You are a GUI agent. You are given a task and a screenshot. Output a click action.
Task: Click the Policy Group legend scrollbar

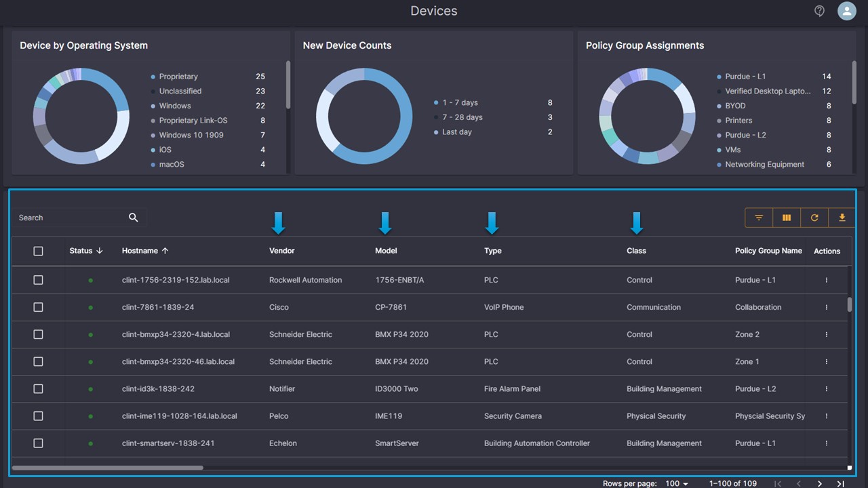(854, 83)
